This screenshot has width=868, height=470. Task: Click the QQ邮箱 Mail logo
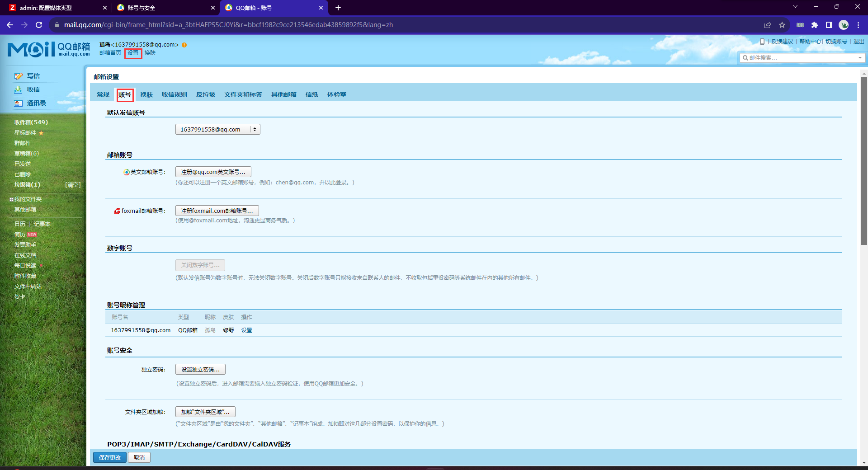[49, 49]
